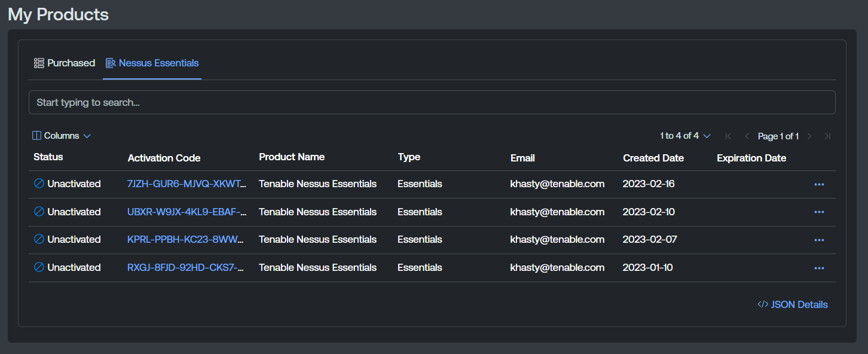Screen dimensions: 868x354
Task: Switch to the Purchased tab
Action: pyautogui.click(x=65, y=63)
